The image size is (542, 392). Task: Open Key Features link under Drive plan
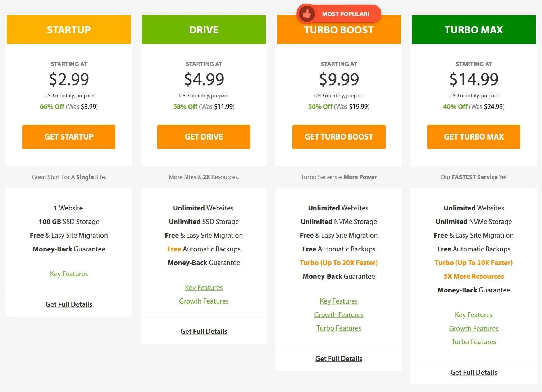coord(204,287)
